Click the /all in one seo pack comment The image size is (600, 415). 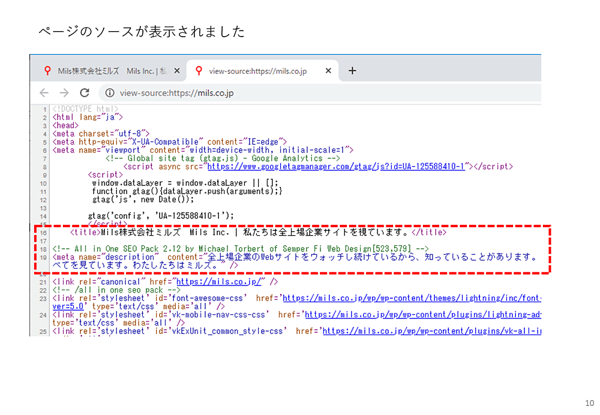click(x=116, y=290)
